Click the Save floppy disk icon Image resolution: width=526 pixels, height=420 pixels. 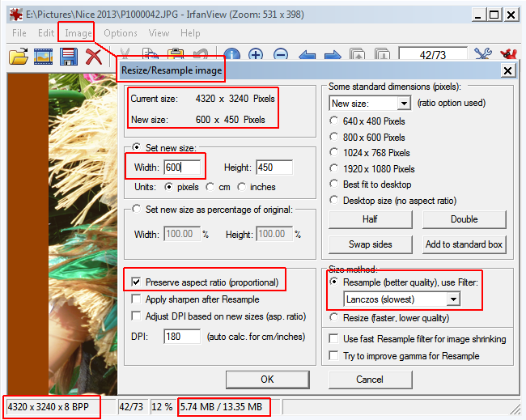coord(68,56)
